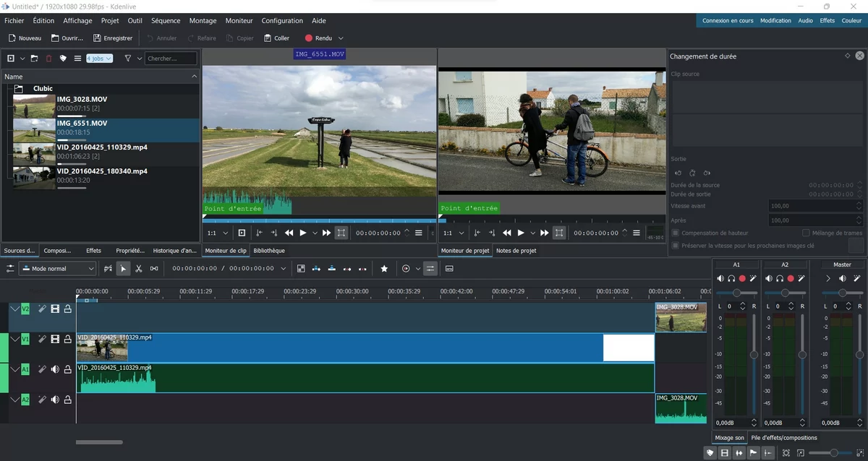
Task: Collapse the A1 track with its chevron
Action: click(14, 369)
